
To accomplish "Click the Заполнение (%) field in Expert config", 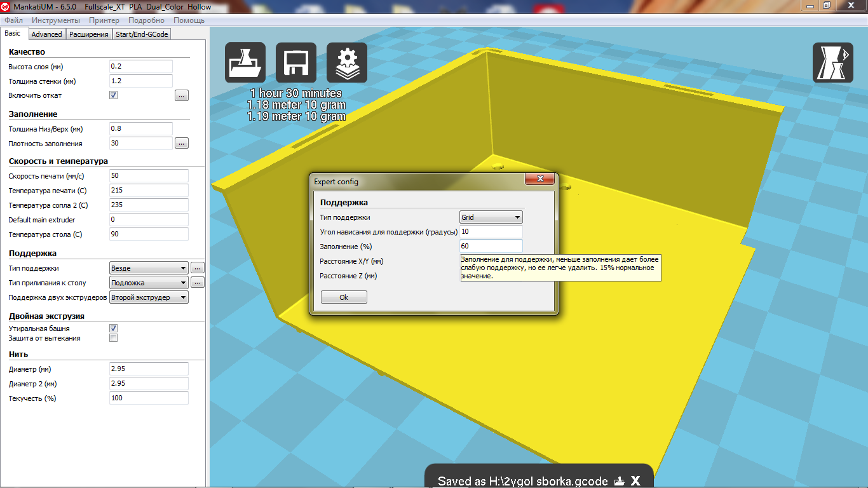I will pos(491,247).
